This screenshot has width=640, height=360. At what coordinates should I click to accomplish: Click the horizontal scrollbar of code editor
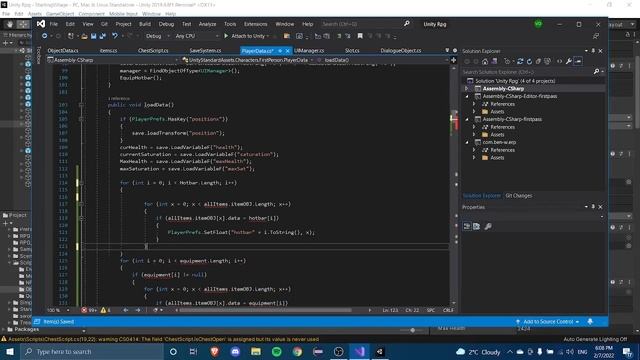point(265,310)
